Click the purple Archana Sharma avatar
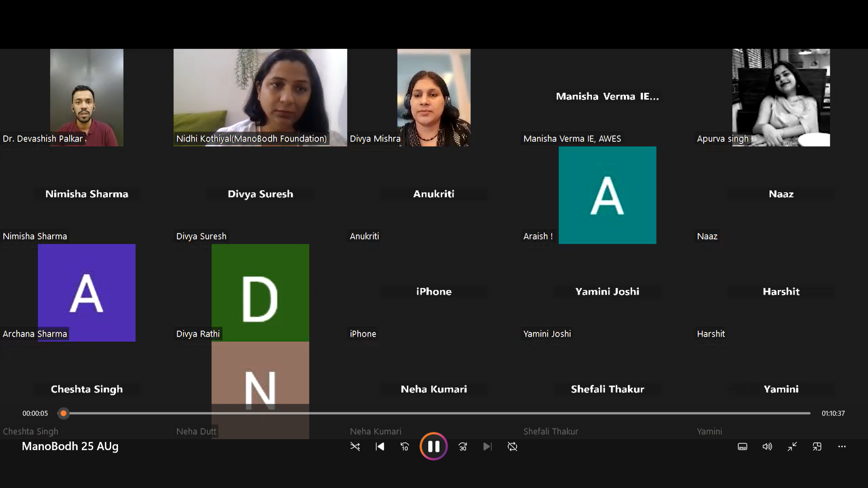 pos(87,293)
